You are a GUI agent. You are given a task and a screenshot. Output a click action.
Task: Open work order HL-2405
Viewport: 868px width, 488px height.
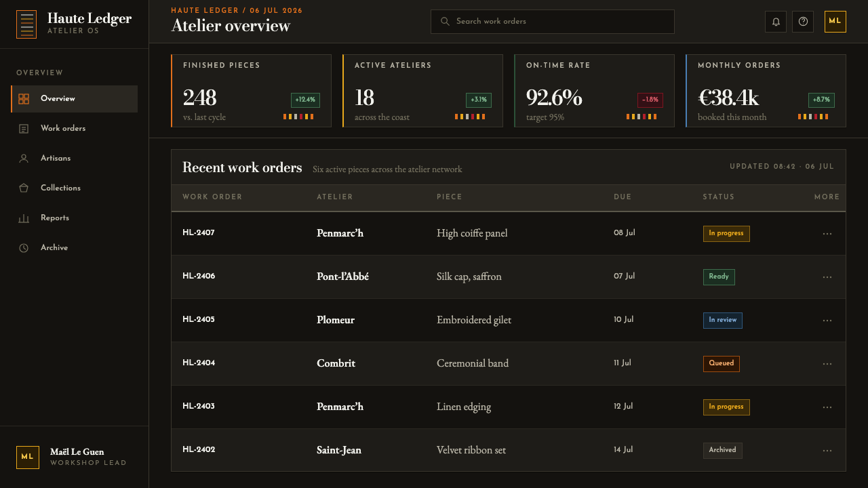click(199, 320)
